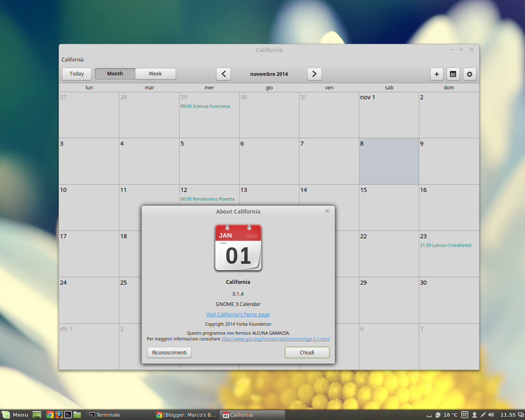Select day 10 in the calendar
525x420 pixels.
click(89, 208)
